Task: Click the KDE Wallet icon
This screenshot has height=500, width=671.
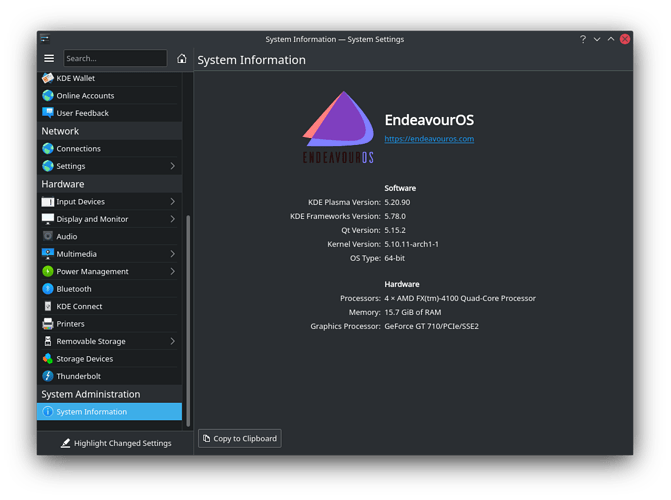Action: point(48,78)
